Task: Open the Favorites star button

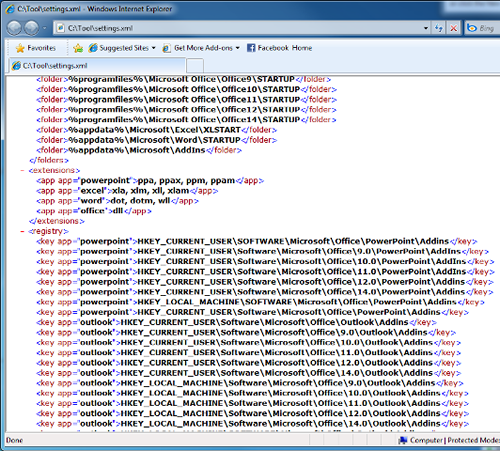Action: click(36, 48)
